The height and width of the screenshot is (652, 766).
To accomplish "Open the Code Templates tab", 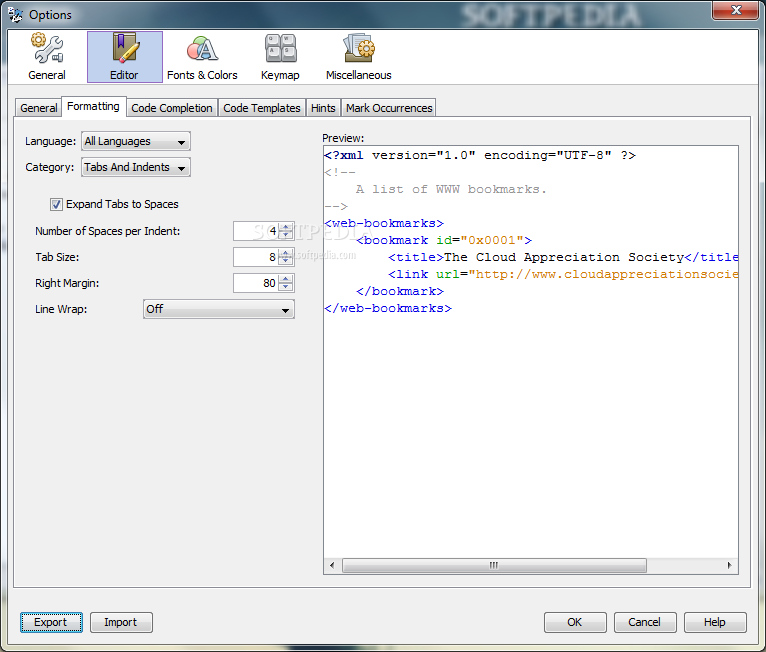I will click(x=262, y=108).
